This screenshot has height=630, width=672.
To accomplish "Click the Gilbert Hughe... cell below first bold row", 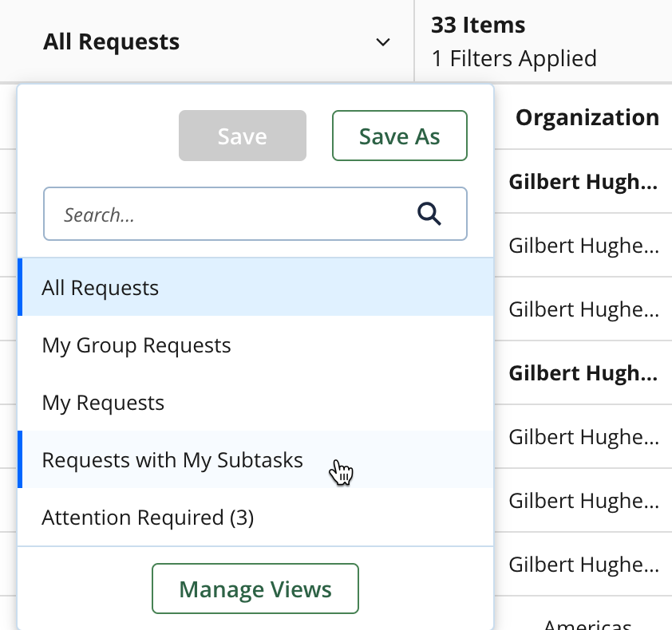I will point(583,246).
